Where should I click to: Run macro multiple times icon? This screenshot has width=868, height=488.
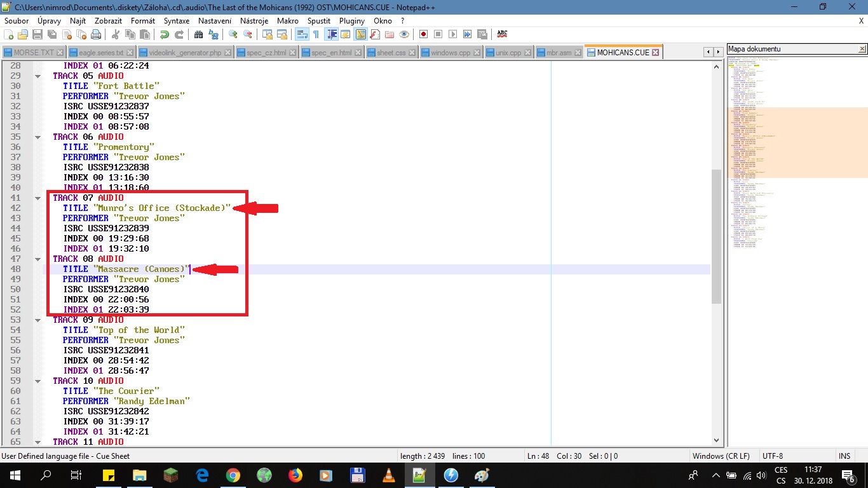click(467, 34)
